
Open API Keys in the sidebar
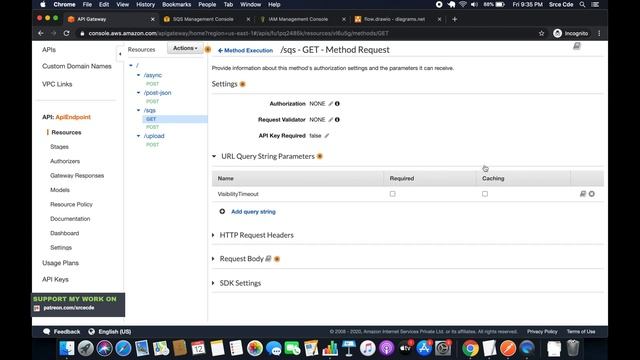pyautogui.click(x=55, y=280)
